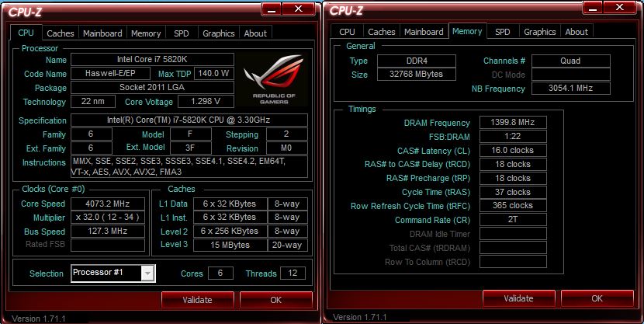The width and height of the screenshot is (644, 324).
Task: Click the memory Type value DDR4
Action: (x=417, y=61)
